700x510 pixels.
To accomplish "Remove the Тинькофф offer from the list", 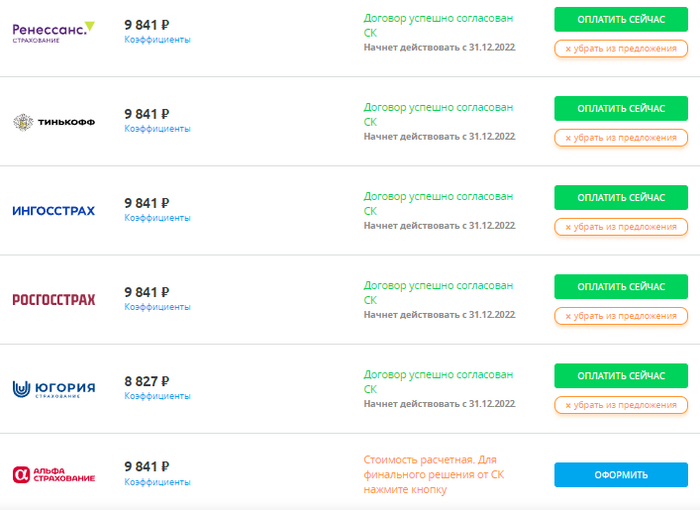I will click(x=620, y=137).
